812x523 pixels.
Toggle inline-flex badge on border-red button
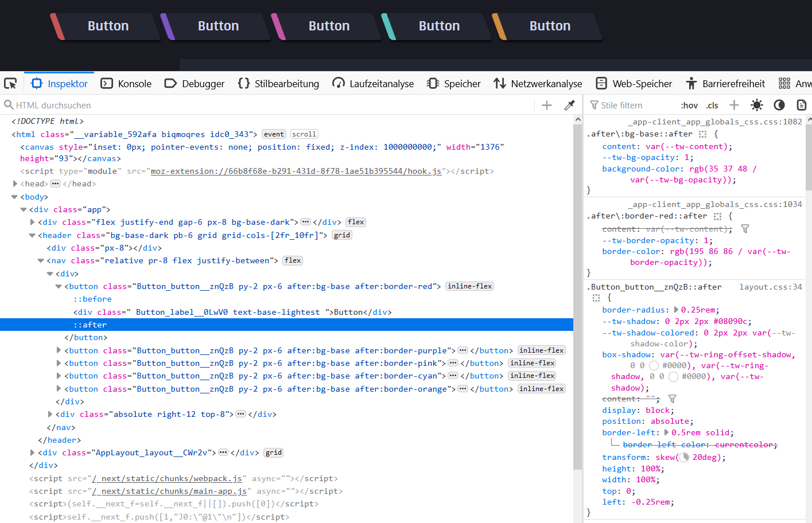click(470, 286)
